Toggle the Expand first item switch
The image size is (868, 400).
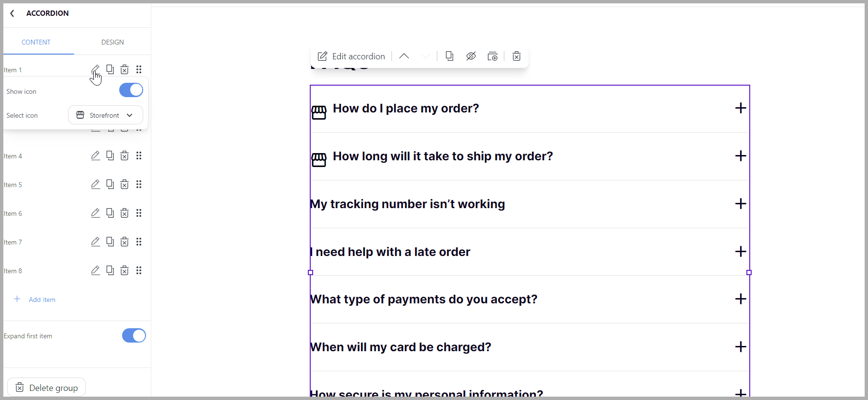tap(134, 335)
